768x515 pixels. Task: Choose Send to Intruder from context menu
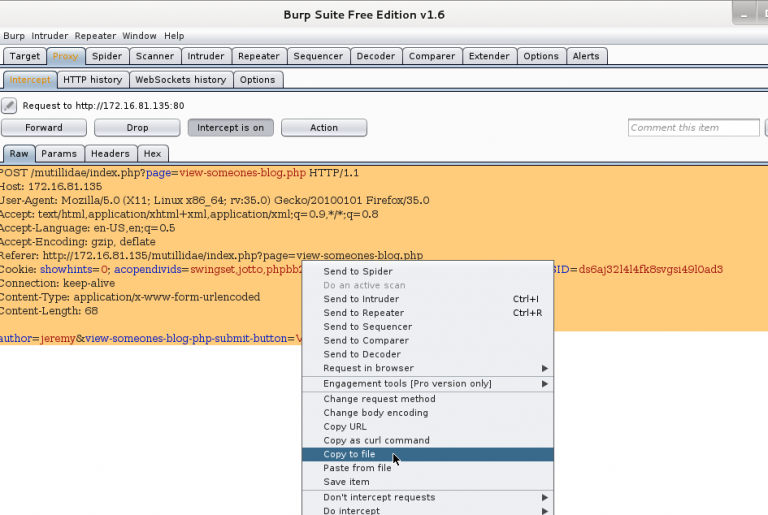pos(428,299)
